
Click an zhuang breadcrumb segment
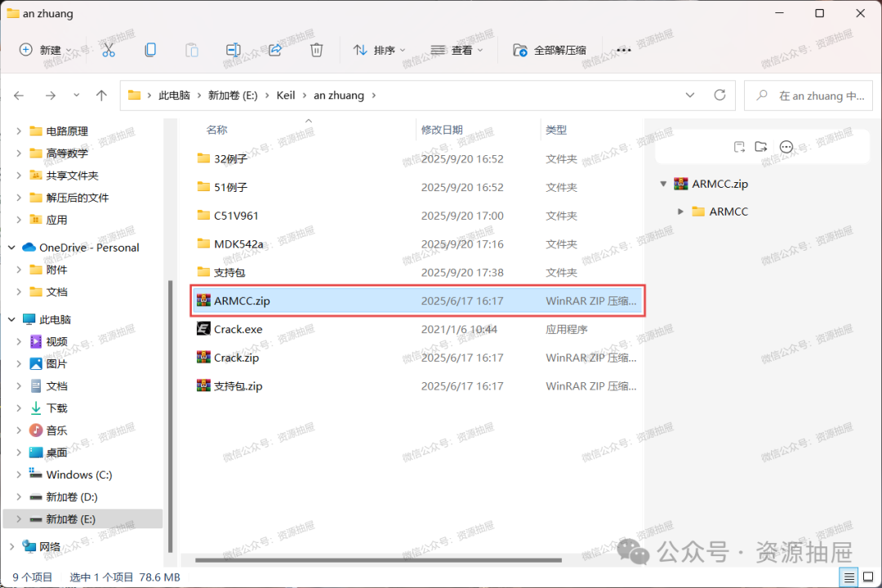click(x=339, y=96)
